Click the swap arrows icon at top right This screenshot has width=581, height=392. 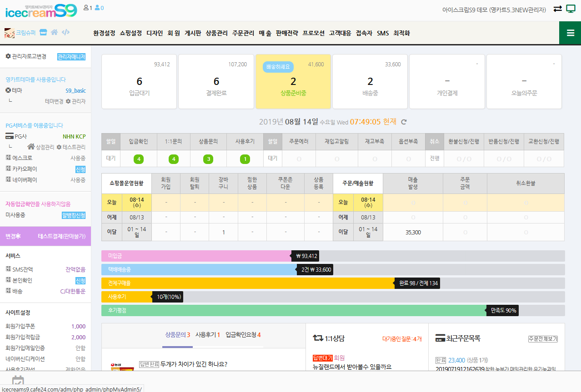557,9
